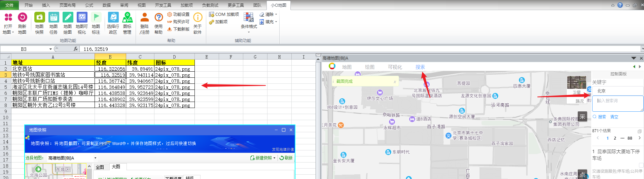Go to previous results page arrow
The width and height of the screenshot is (644, 179).
598,138
